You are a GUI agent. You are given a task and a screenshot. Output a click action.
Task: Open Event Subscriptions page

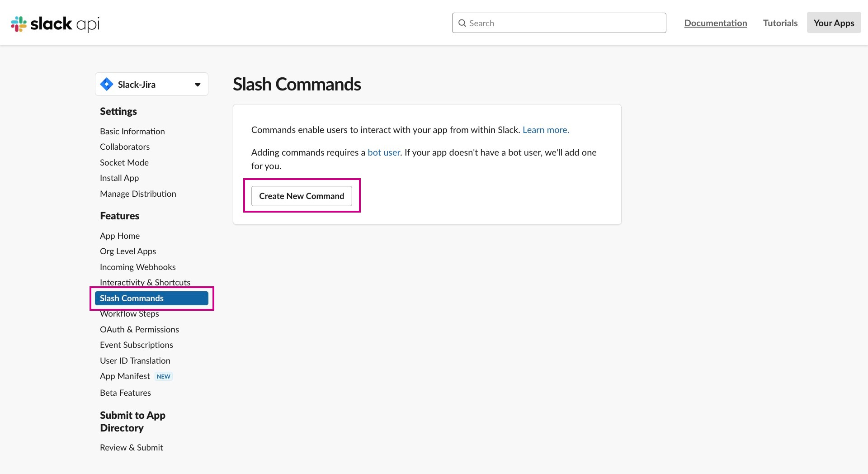[x=137, y=345]
